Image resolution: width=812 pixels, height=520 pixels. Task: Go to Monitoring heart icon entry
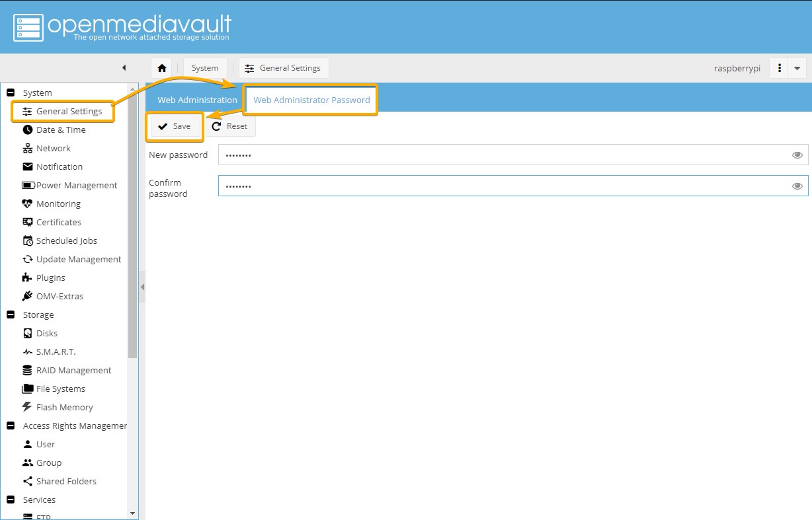pos(58,204)
